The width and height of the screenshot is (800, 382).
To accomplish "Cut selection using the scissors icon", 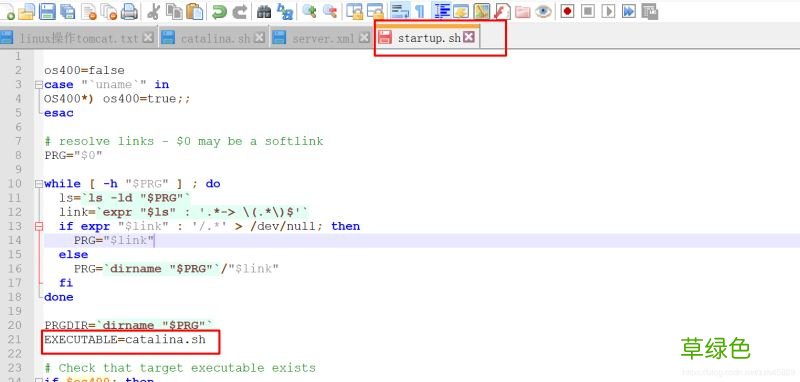I will (153, 11).
